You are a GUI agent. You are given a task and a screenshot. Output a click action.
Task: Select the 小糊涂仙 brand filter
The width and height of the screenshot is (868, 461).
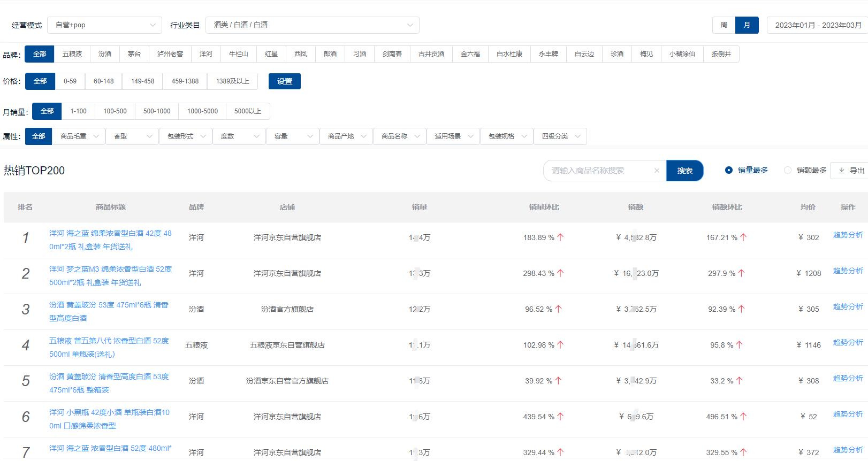click(x=682, y=54)
